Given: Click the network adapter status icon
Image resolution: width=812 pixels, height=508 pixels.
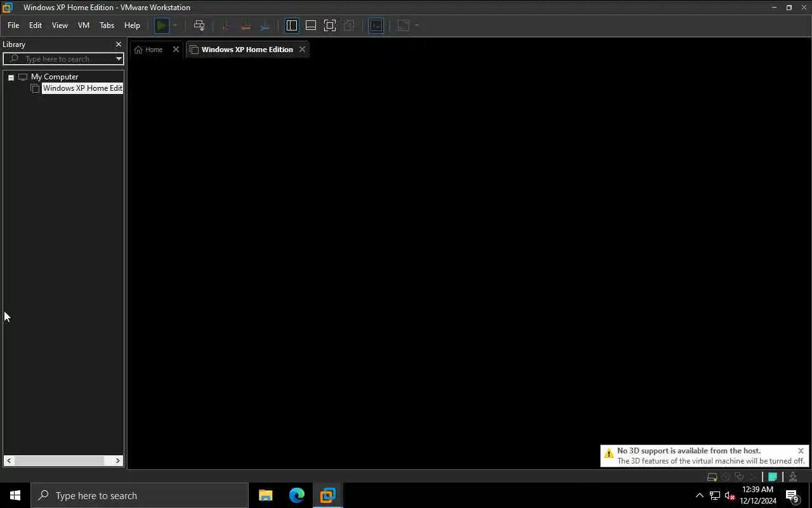Looking at the screenshot, I should point(739,477).
